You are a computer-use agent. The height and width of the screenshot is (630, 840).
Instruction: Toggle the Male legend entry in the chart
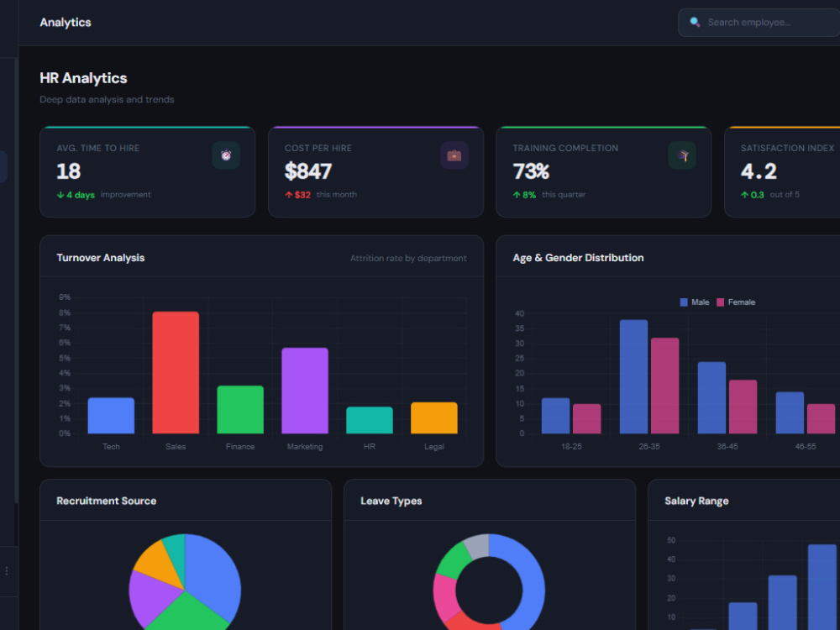pyautogui.click(x=695, y=302)
